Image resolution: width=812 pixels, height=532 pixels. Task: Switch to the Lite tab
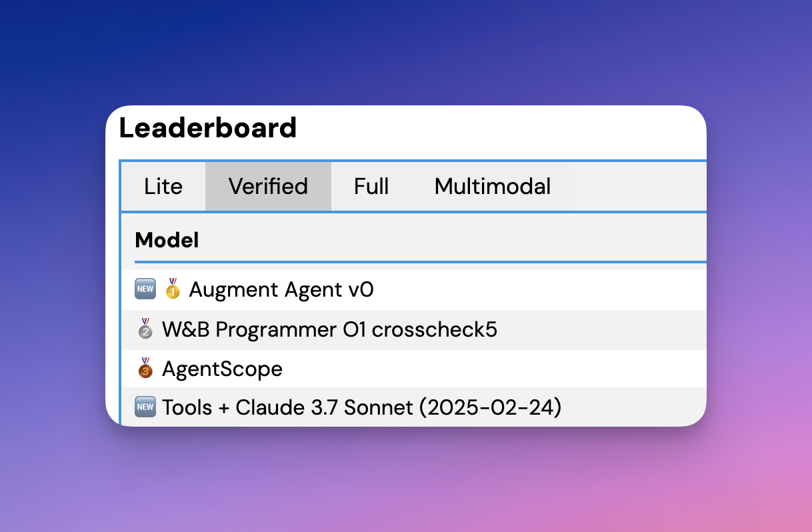click(163, 187)
